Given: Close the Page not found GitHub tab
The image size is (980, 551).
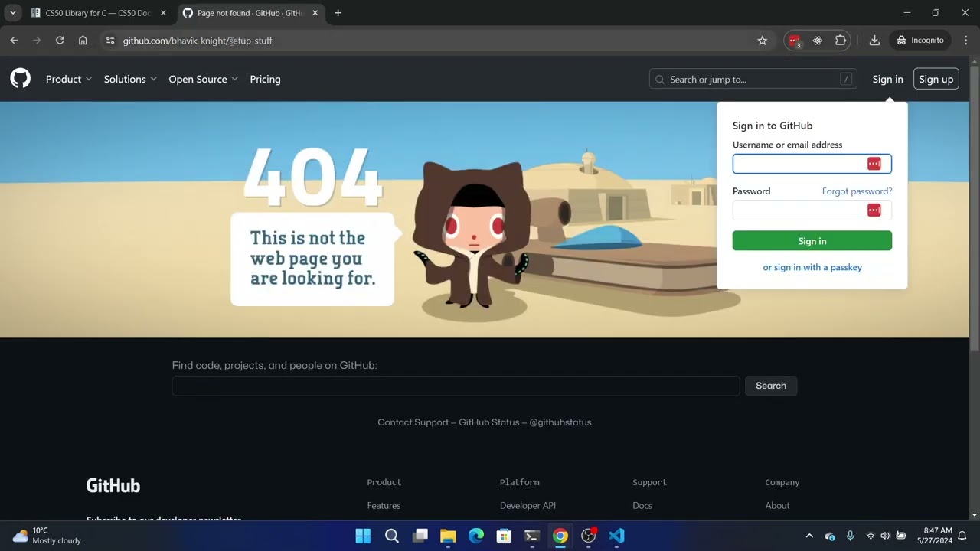Looking at the screenshot, I should pos(315,13).
